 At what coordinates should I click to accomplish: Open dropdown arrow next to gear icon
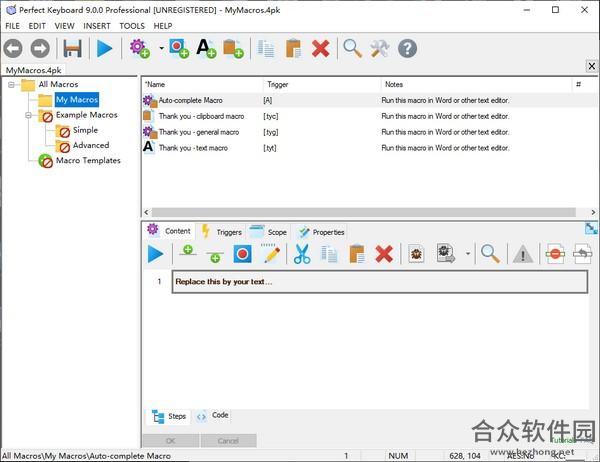(161, 48)
